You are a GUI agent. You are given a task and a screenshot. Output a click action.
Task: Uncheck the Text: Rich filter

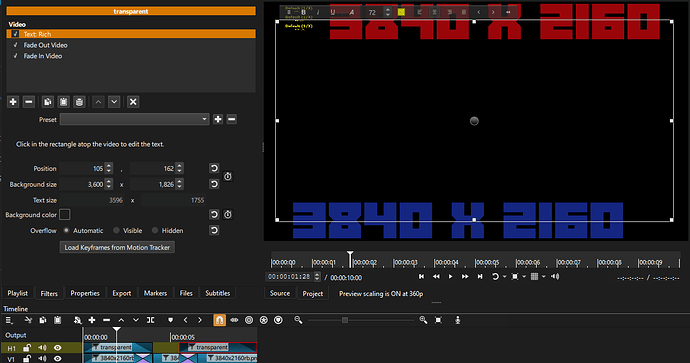15,34
